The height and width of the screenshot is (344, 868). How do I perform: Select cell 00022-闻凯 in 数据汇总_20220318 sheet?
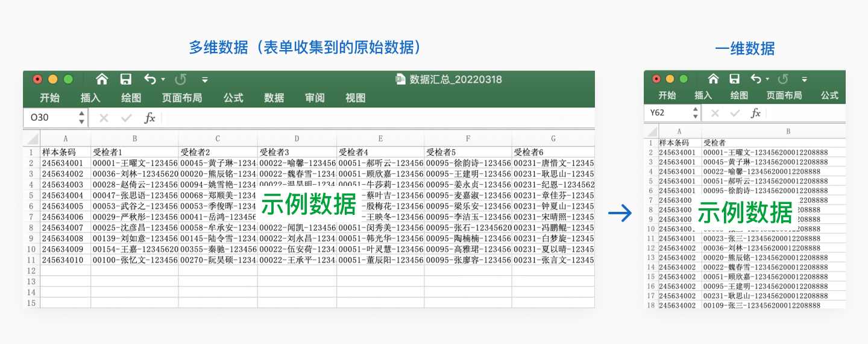(x=297, y=228)
